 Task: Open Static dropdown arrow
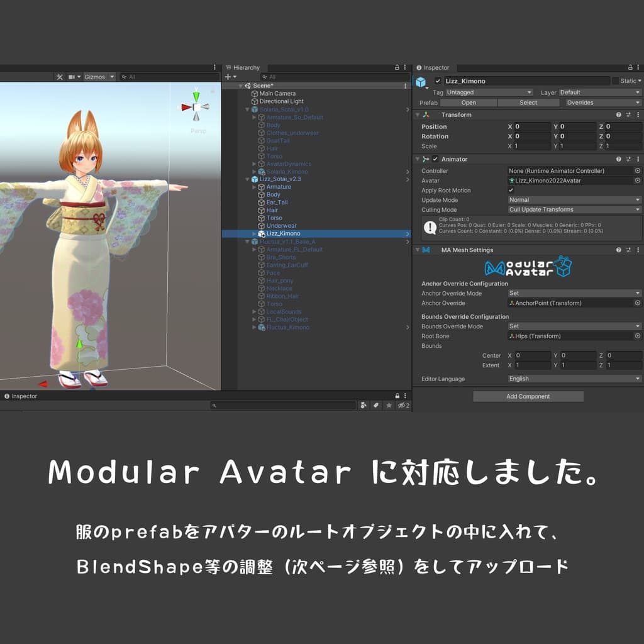[640, 81]
